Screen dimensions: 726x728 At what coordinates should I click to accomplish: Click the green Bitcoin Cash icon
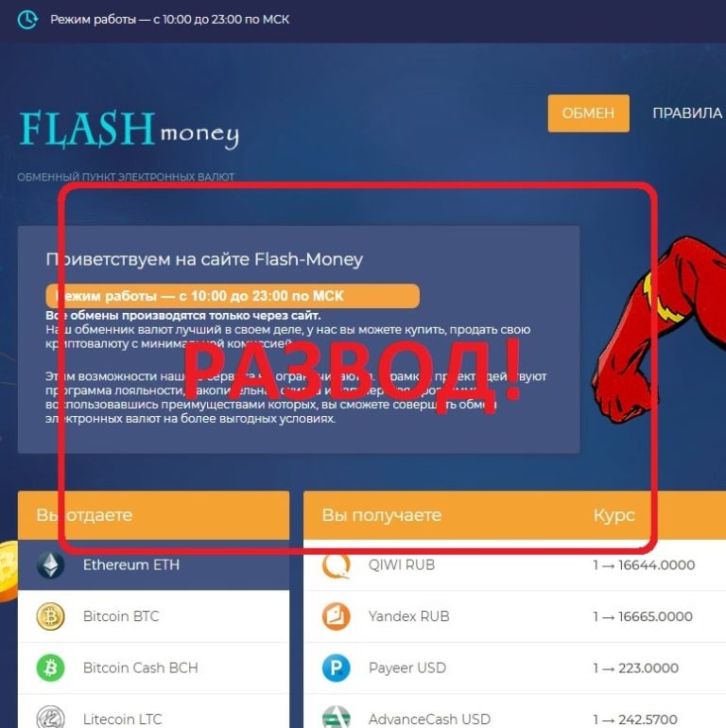point(51,667)
